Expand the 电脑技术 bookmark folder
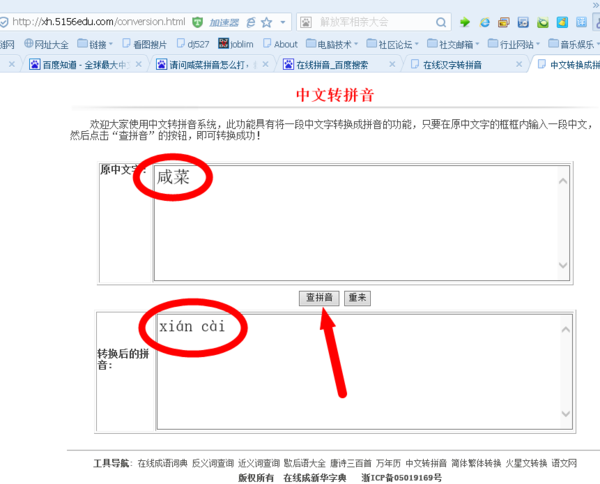This screenshot has width=600, height=484. [332, 44]
